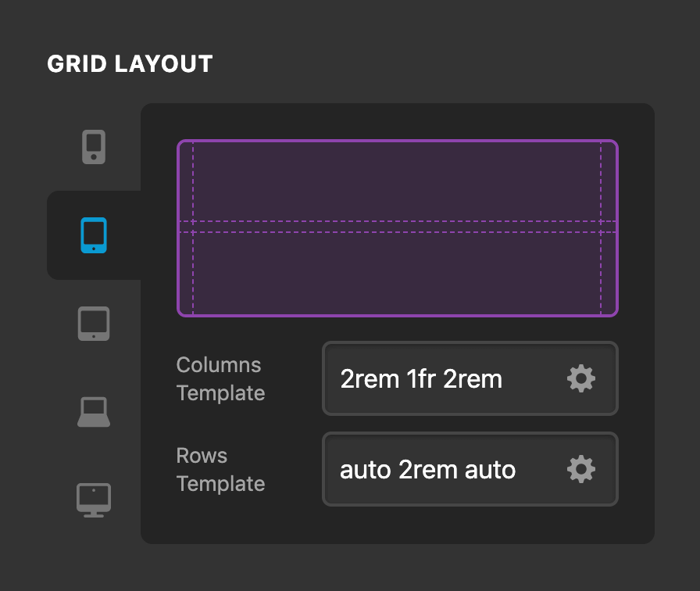The image size is (700, 591).
Task: Select the thin middle row in grid preview
Action: [397, 227]
